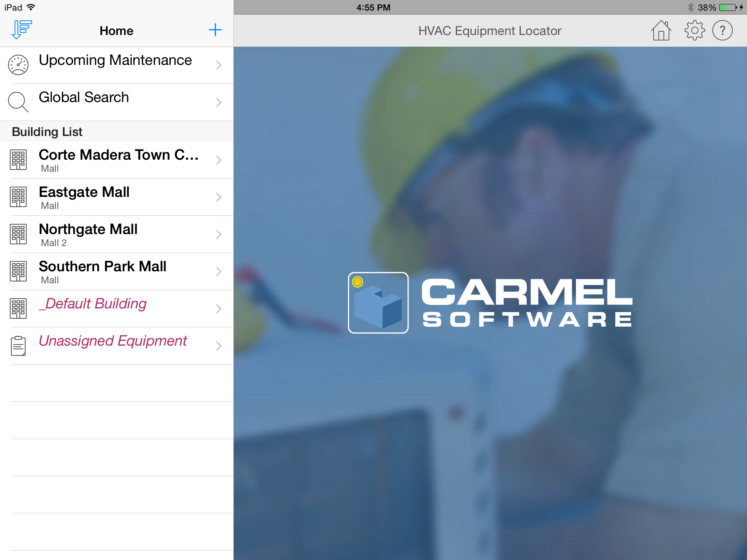
Task: Open the _Default Building row chevron
Action: [219, 309]
